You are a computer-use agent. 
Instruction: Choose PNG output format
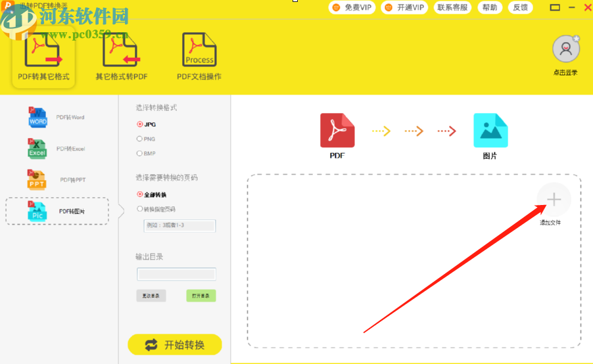tap(146, 139)
